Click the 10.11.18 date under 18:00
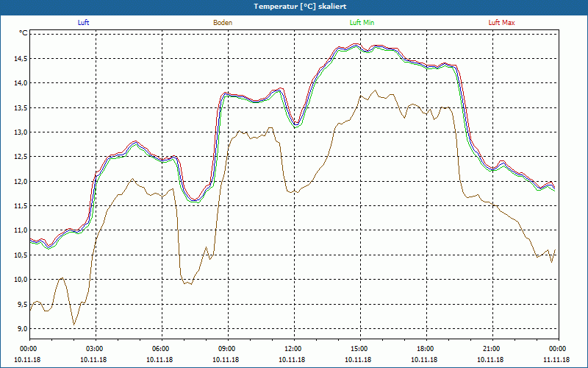 (x=424, y=360)
